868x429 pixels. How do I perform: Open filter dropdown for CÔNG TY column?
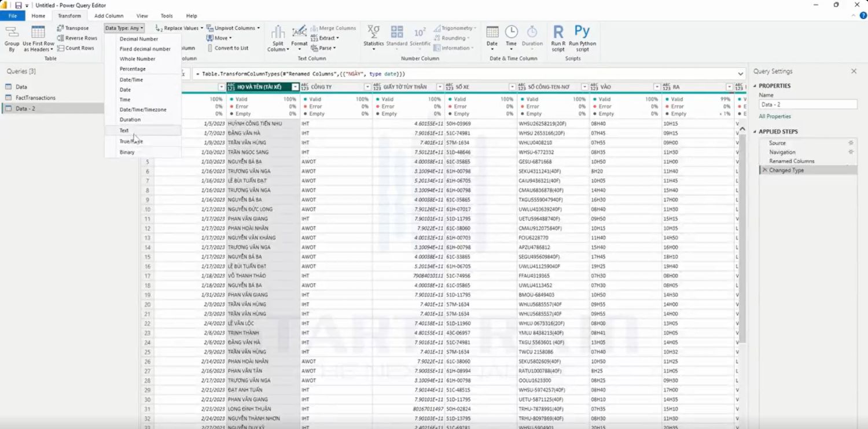click(367, 87)
